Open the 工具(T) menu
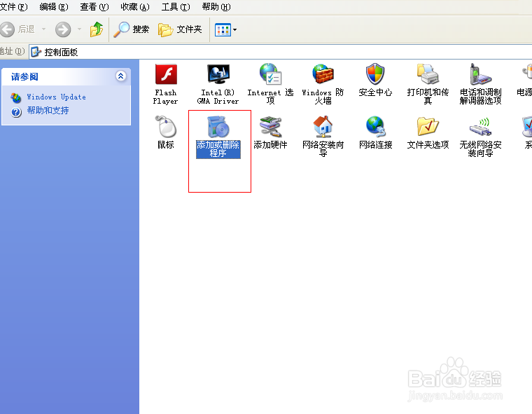This screenshot has width=532, height=414. (176, 7)
